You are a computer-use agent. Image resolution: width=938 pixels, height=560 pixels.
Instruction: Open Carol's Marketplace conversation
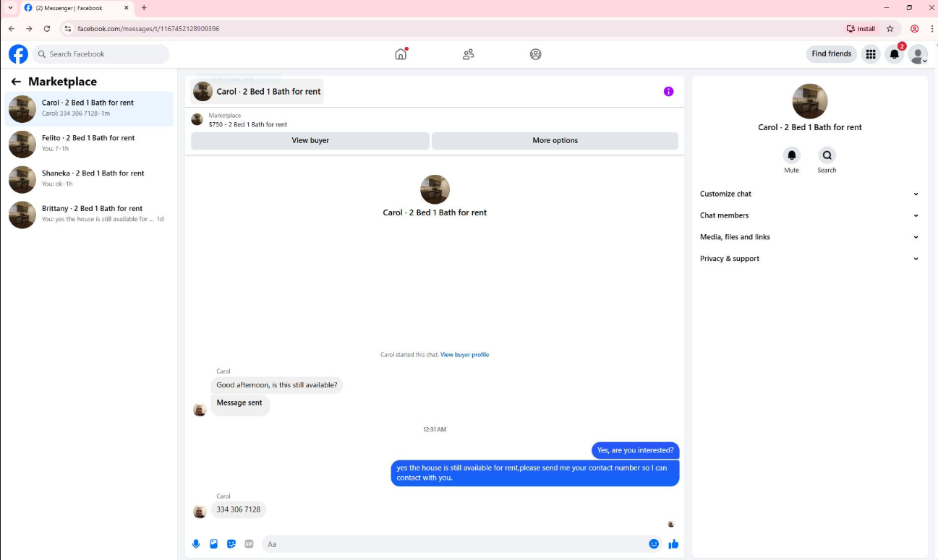(x=89, y=109)
